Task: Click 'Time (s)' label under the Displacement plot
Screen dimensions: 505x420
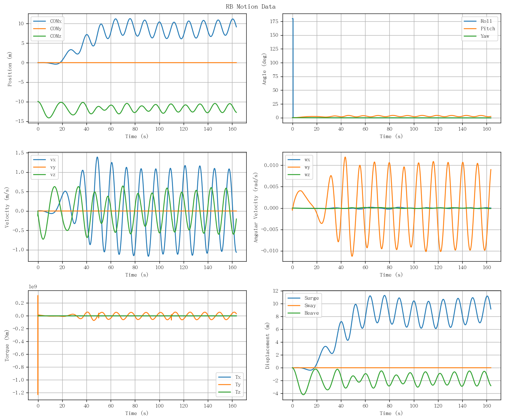Action: (x=391, y=413)
